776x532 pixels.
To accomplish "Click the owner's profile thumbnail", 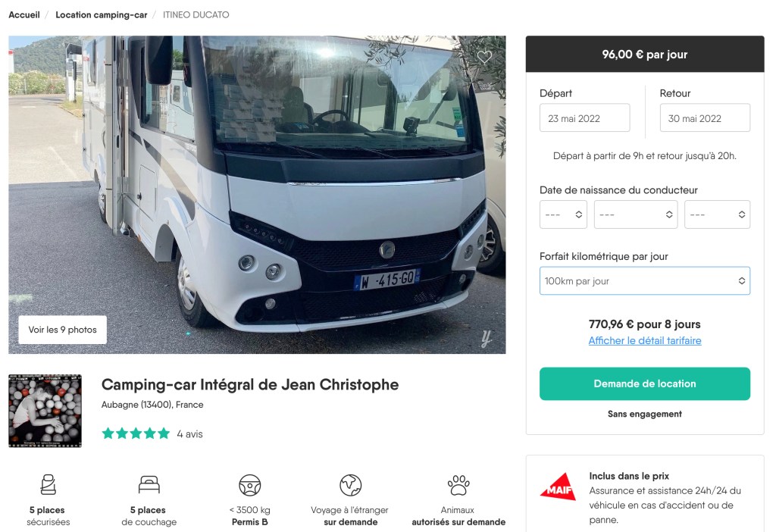I will click(45, 410).
